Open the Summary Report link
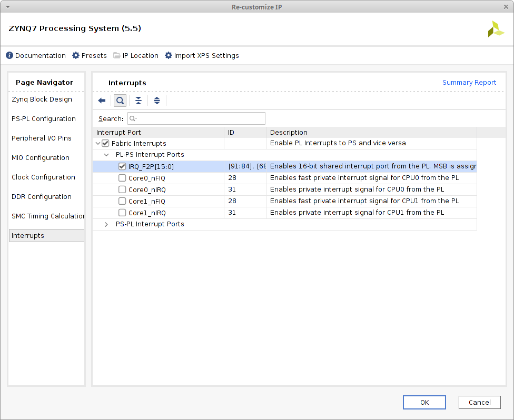 (469, 83)
